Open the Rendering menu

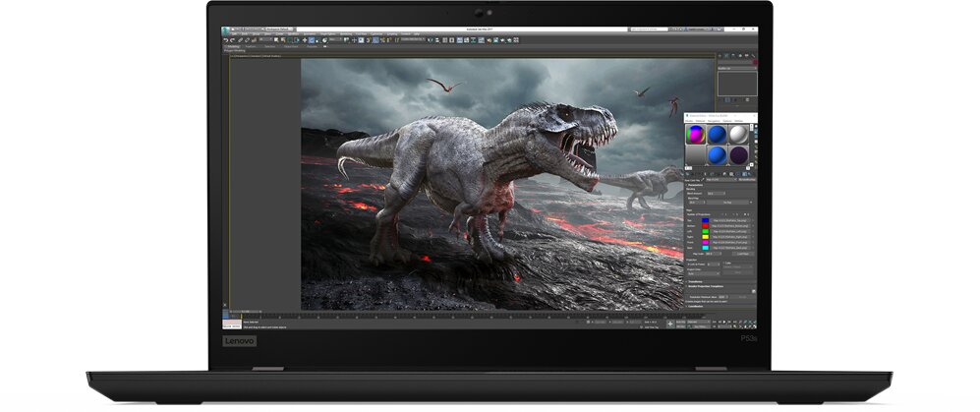pyautogui.click(x=346, y=33)
